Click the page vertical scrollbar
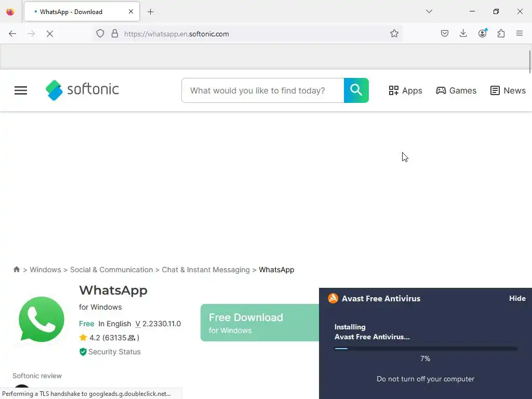The image size is (532, 399). (x=529, y=61)
